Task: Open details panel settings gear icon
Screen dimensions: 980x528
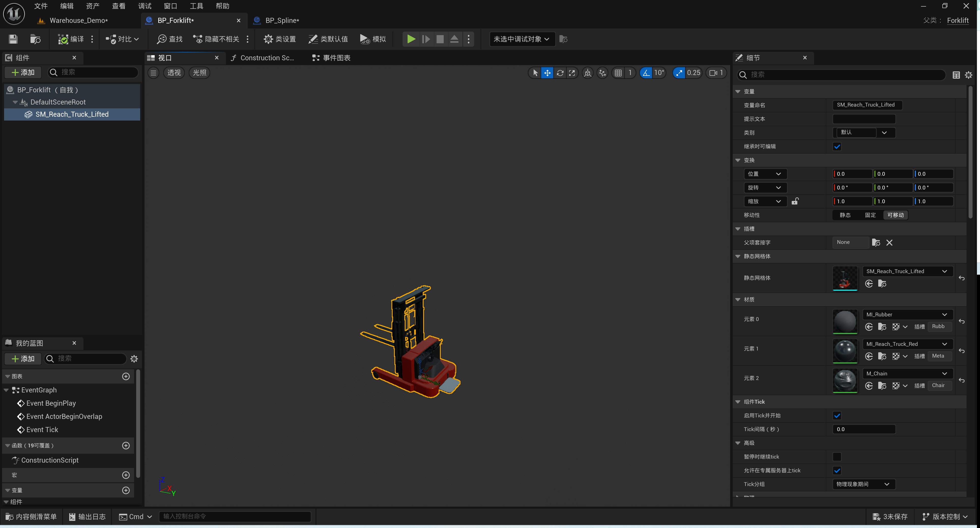Action: click(968, 75)
